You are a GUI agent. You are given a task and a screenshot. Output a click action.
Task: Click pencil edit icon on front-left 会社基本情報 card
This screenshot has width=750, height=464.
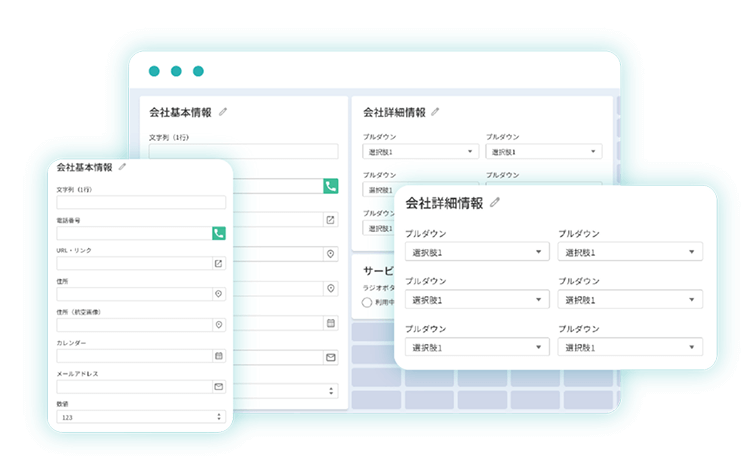coord(122,167)
